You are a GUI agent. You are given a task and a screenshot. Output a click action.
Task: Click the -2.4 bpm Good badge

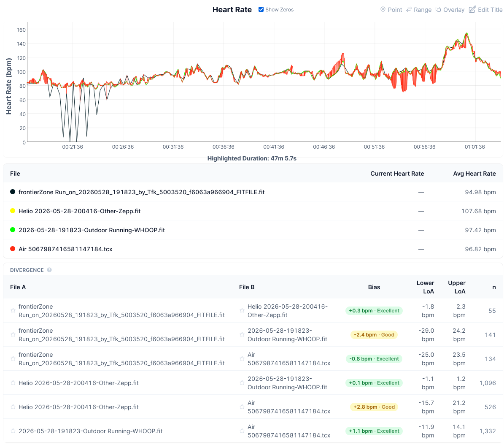click(374, 335)
